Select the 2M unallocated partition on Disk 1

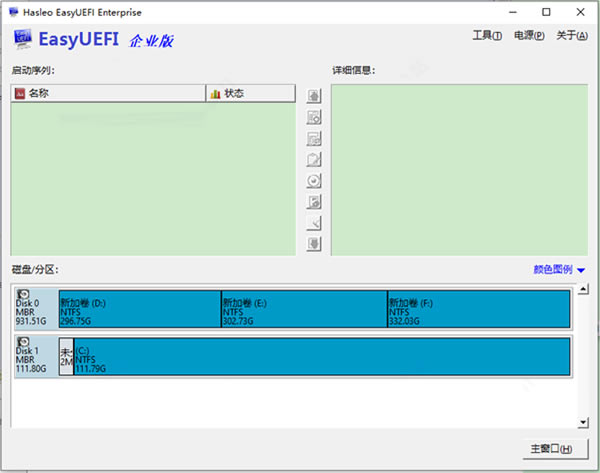click(66, 357)
